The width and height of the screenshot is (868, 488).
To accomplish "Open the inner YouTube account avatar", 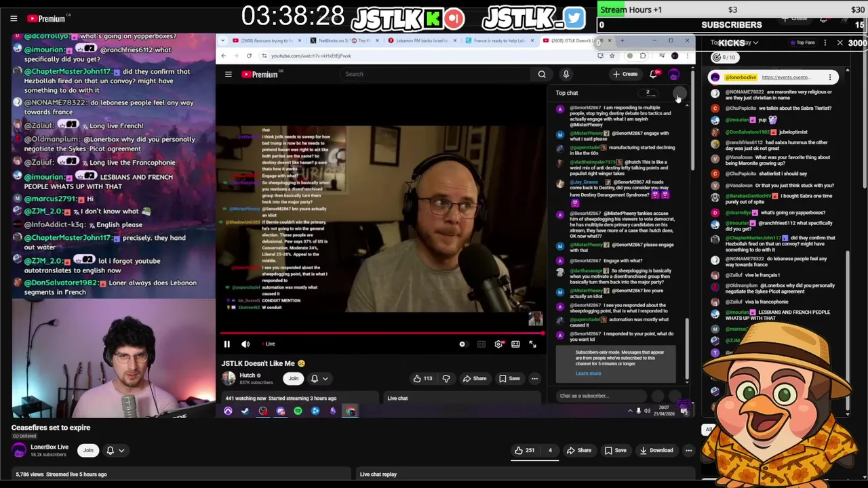I will (x=674, y=75).
